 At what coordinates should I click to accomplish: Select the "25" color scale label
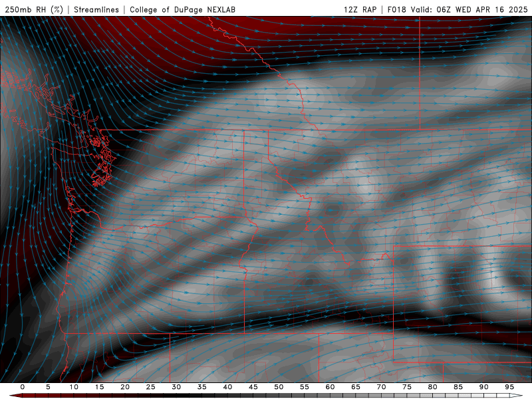(151, 387)
